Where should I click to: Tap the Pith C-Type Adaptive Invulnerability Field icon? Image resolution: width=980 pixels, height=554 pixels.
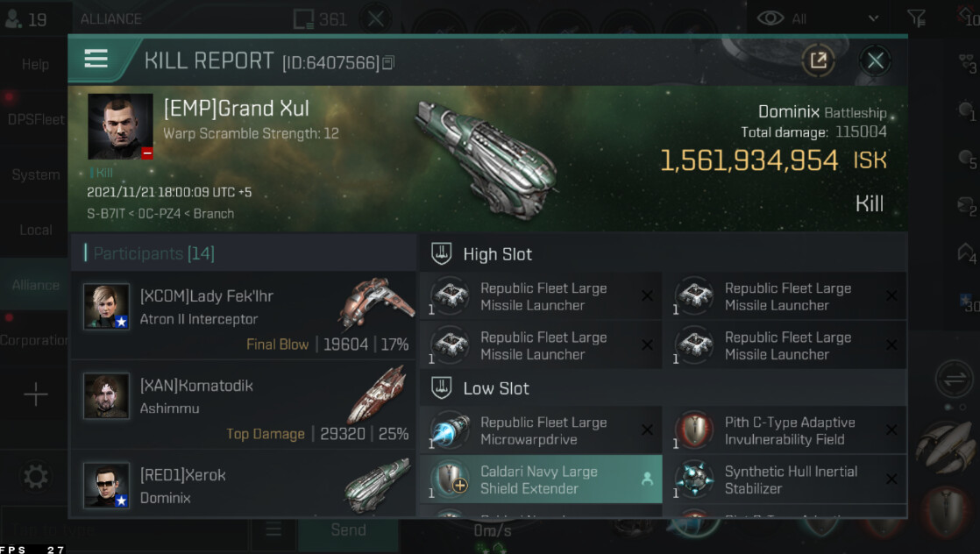(x=693, y=430)
